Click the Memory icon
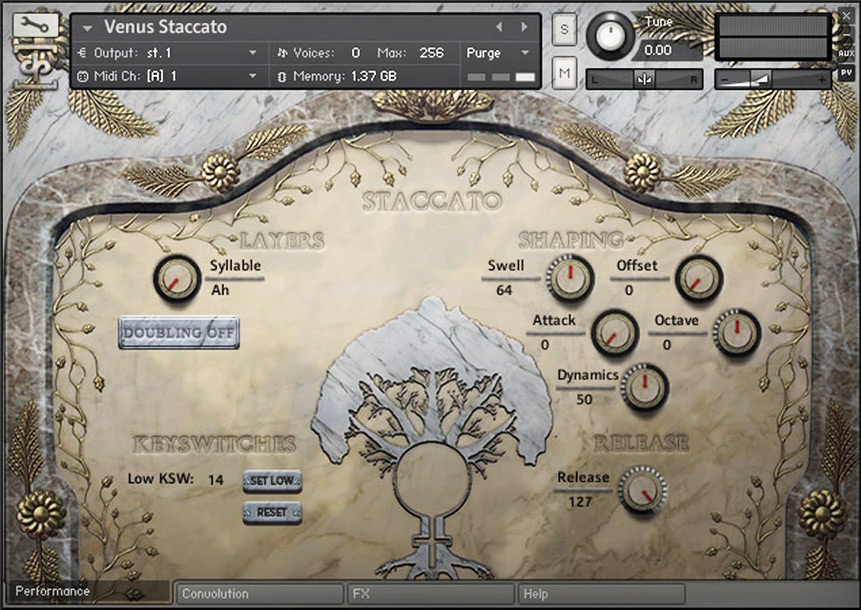Image resolution: width=861 pixels, height=610 pixels. pyautogui.click(x=282, y=76)
